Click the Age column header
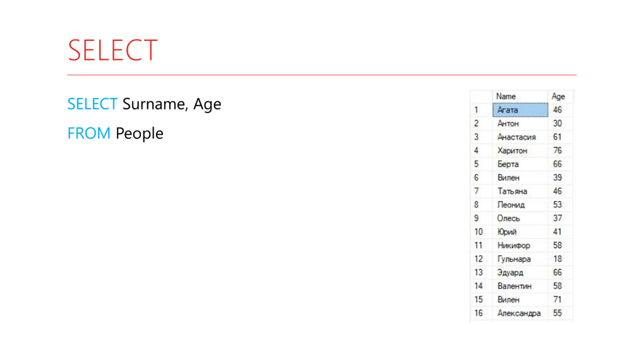The width and height of the screenshot is (644, 362). pos(560,96)
